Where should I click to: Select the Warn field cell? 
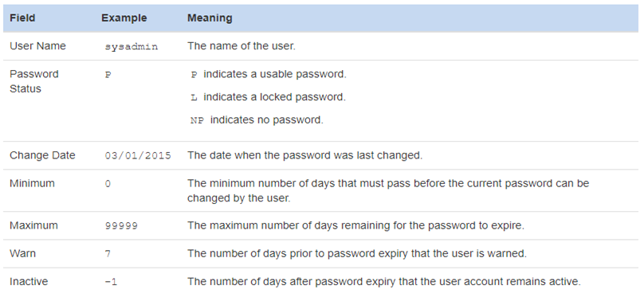coord(22,254)
